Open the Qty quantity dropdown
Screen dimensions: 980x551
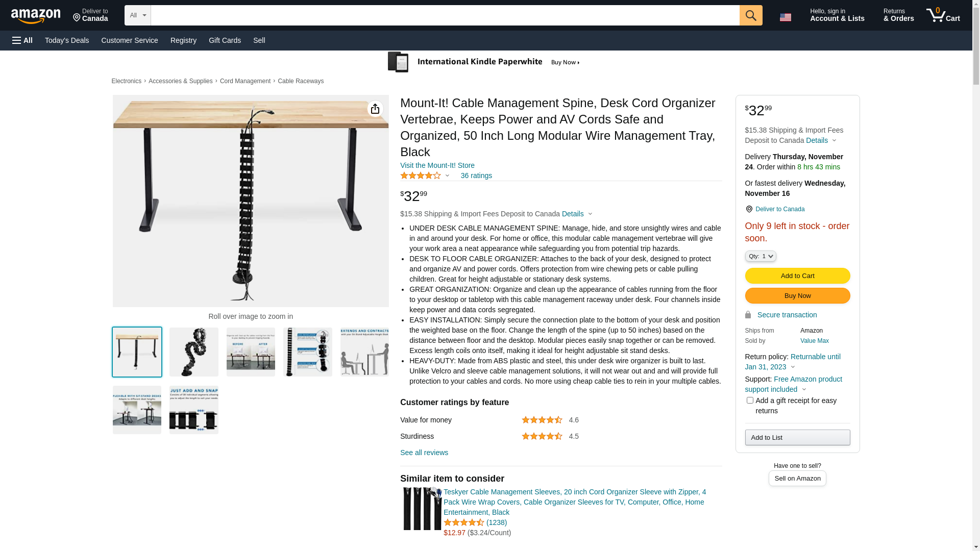point(761,256)
